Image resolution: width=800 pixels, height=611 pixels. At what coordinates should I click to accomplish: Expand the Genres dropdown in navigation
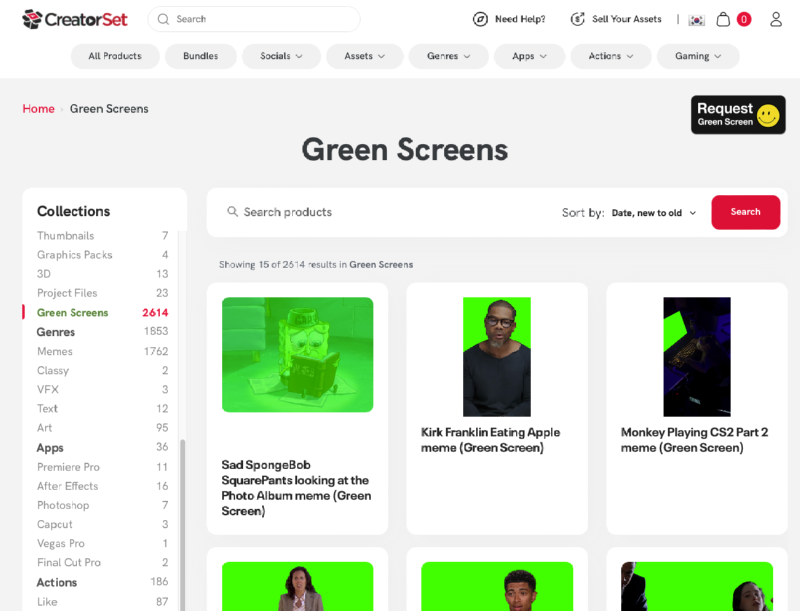448,56
